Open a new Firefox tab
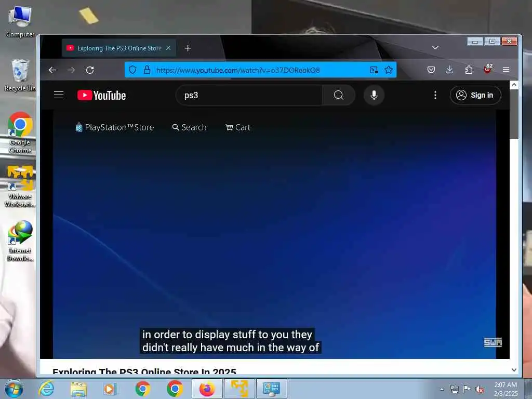The image size is (532, 399). tap(188, 48)
